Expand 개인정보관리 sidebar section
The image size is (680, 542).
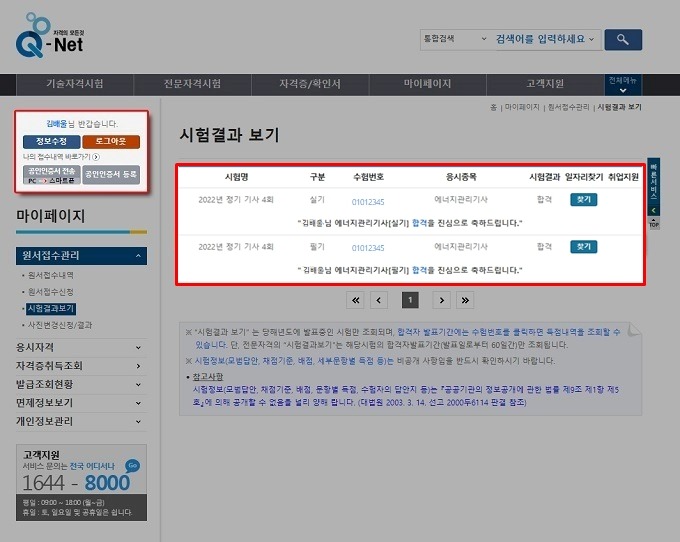tap(82, 421)
